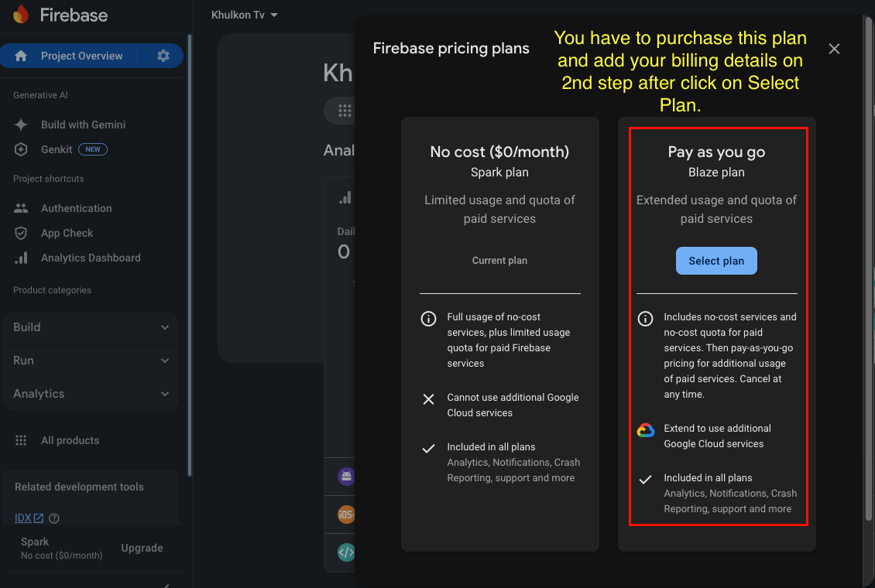Click the Spark plan info icon

428,319
